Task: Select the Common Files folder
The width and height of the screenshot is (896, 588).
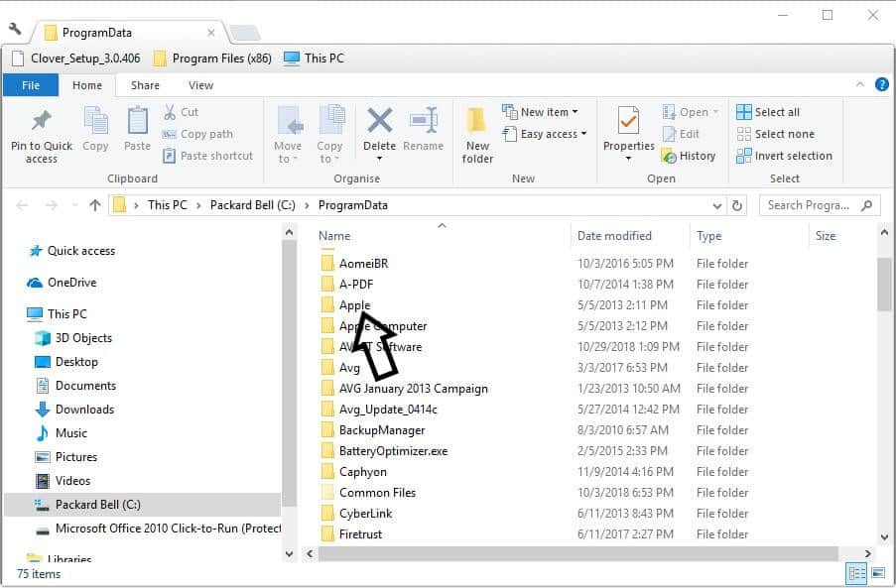Action: coord(368,493)
